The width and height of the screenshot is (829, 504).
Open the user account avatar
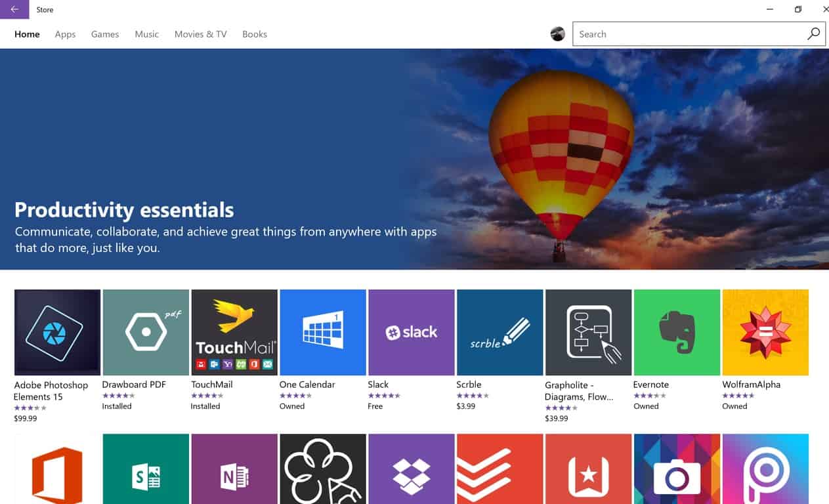(x=558, y=34)
